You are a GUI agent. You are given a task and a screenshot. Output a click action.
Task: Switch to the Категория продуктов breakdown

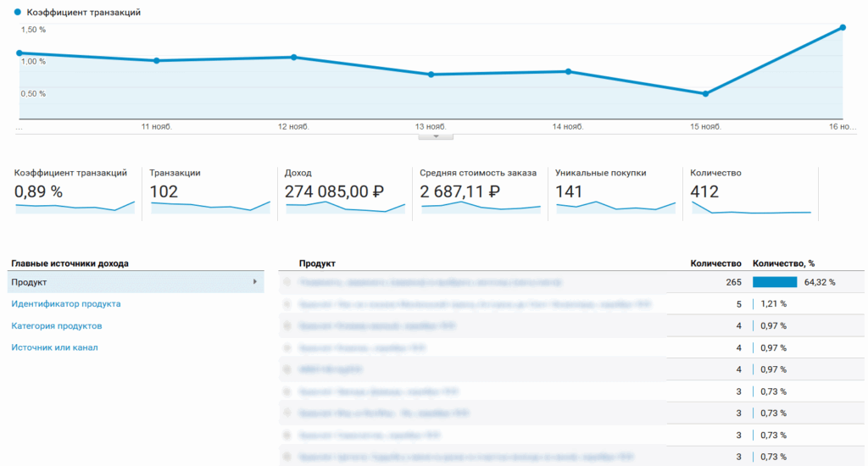57,325
